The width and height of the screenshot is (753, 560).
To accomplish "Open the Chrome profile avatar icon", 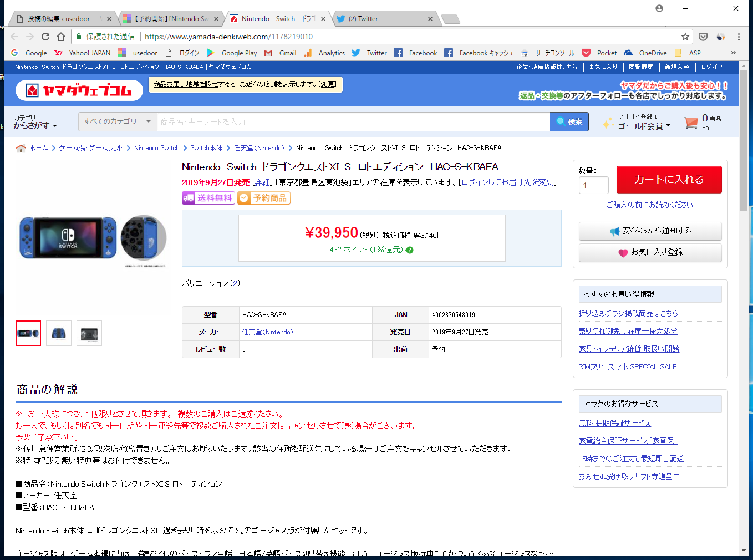I will point(659,8).
